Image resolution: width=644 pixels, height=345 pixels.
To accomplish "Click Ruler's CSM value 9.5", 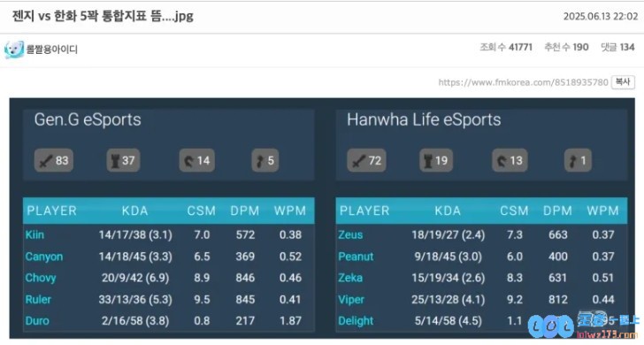I will pos(202,299).
